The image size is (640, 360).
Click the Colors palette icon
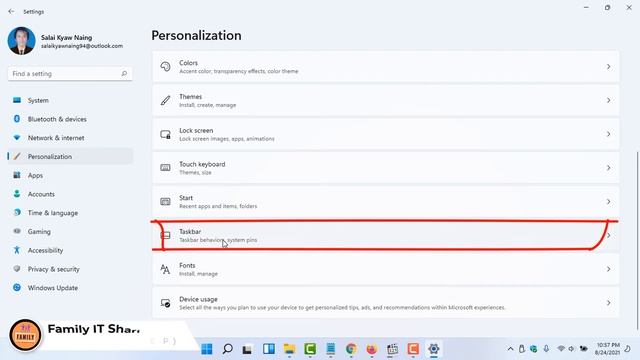click(165, 67)
